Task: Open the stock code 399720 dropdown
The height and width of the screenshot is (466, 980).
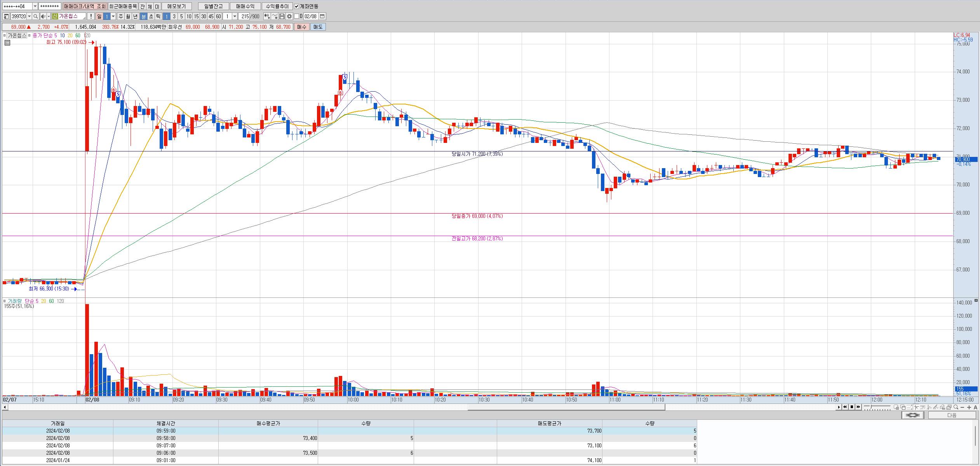Action: point(30,16)
